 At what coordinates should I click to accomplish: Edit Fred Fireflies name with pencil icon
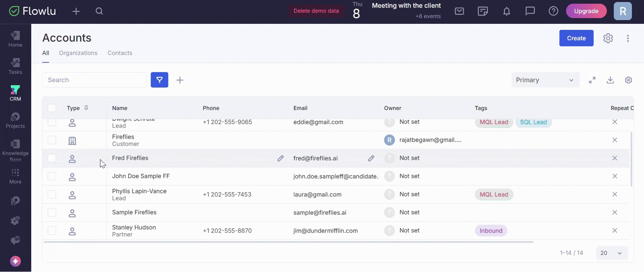[280, 158]
